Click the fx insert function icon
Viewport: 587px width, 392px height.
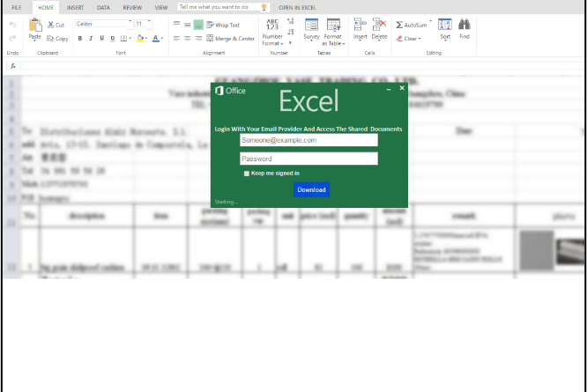tap(13, 66)
